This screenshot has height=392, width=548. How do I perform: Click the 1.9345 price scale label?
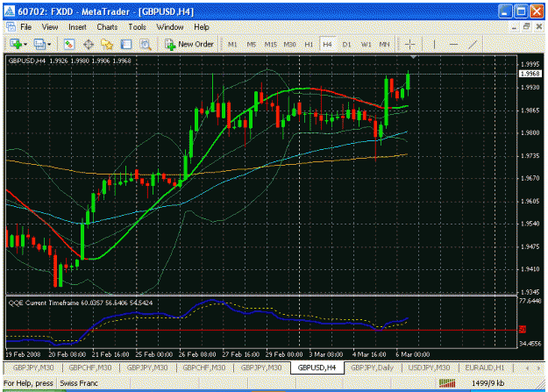[530, 292]
